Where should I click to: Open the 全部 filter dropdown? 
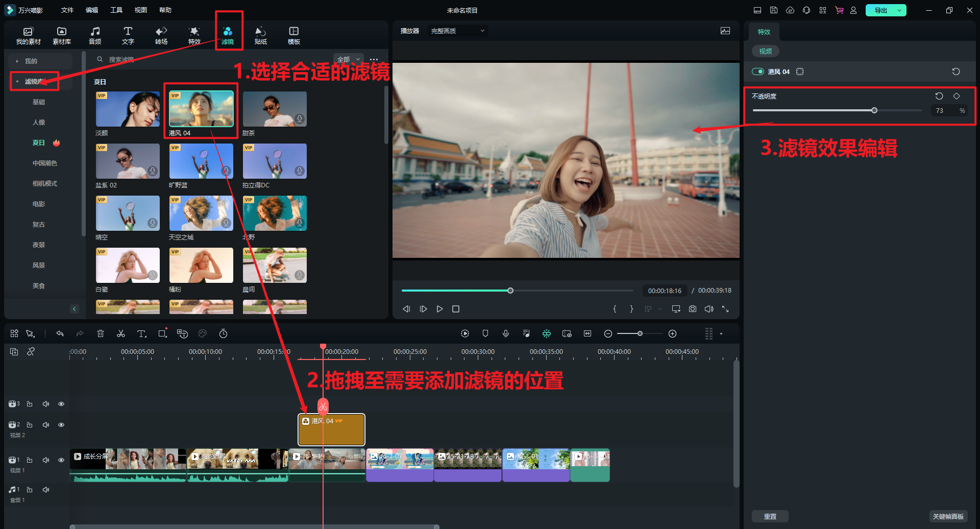(x=349, y=59)
